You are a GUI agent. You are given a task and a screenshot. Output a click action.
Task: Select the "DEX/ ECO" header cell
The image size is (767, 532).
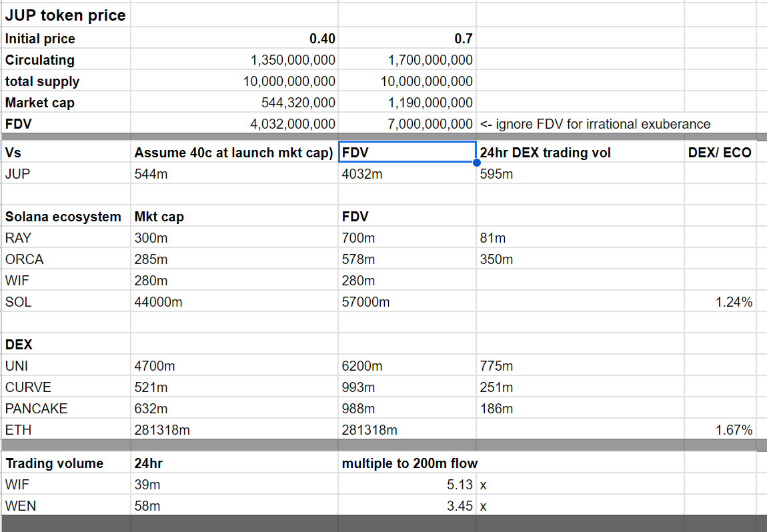pyautogui.click(x=720, y=153)
